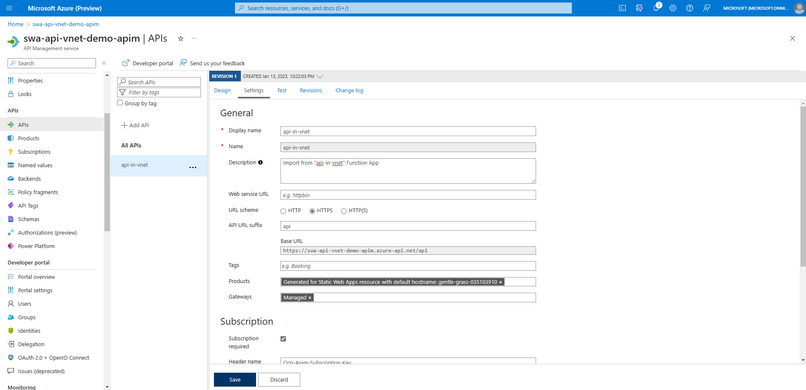Click the Web service URL field
This screenshot has width=806, height=390.
point(408,195)
